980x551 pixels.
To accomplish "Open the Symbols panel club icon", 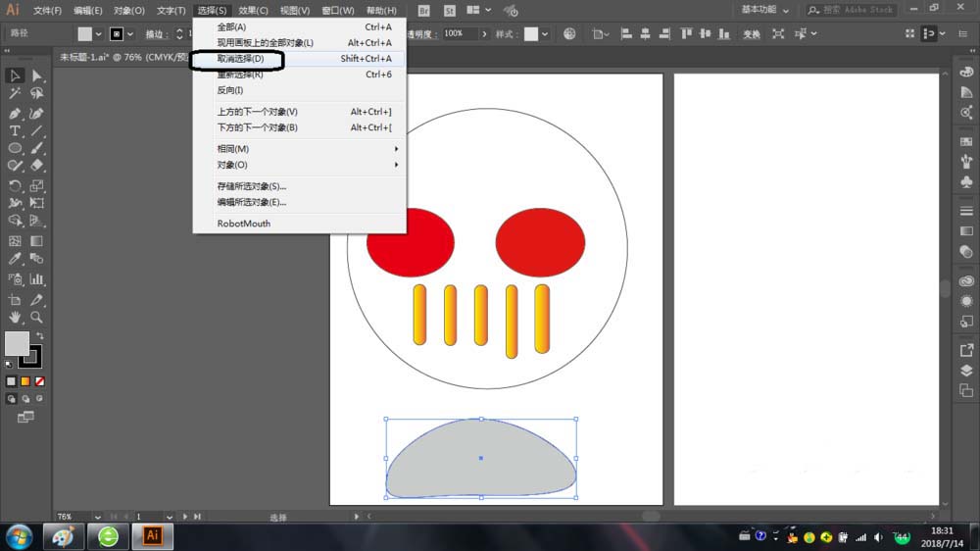I will [966, 181].
